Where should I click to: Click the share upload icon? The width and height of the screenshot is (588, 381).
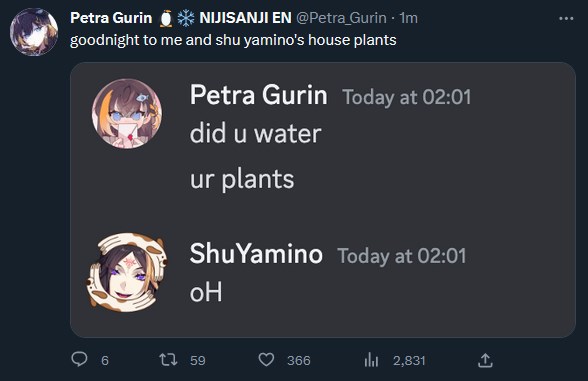point(485,360)
